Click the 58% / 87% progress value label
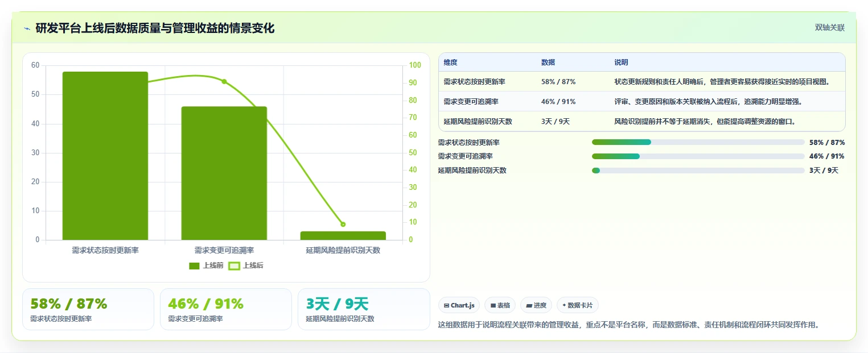 click(x=827, y=143)
